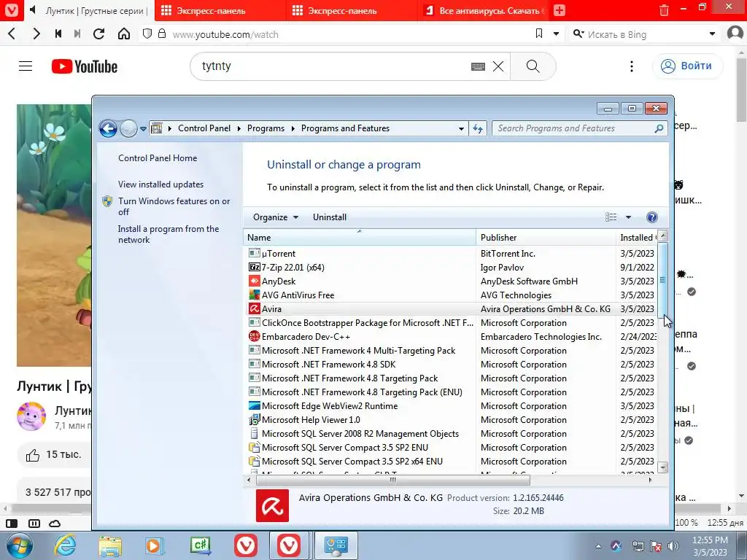
Task: Click the Control Panel back arrow
Action: pos(108,128)
